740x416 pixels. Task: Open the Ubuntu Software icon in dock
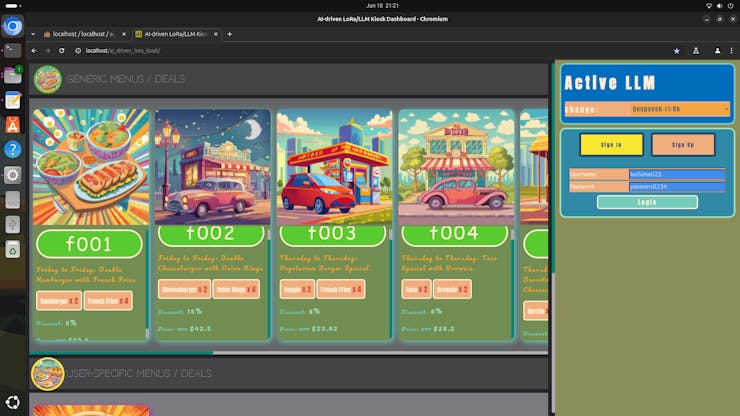coord(13,125)
